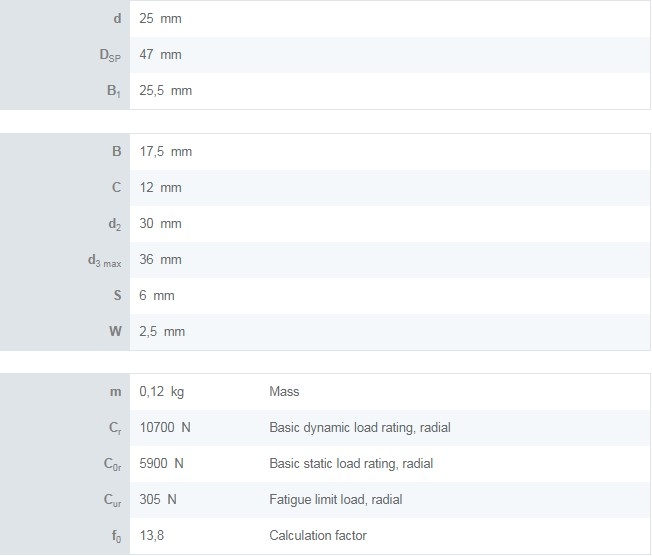Screen dimensions: 652x556
Task: Select the 'd3 max' parameter label
Action: tap(105, 260)
